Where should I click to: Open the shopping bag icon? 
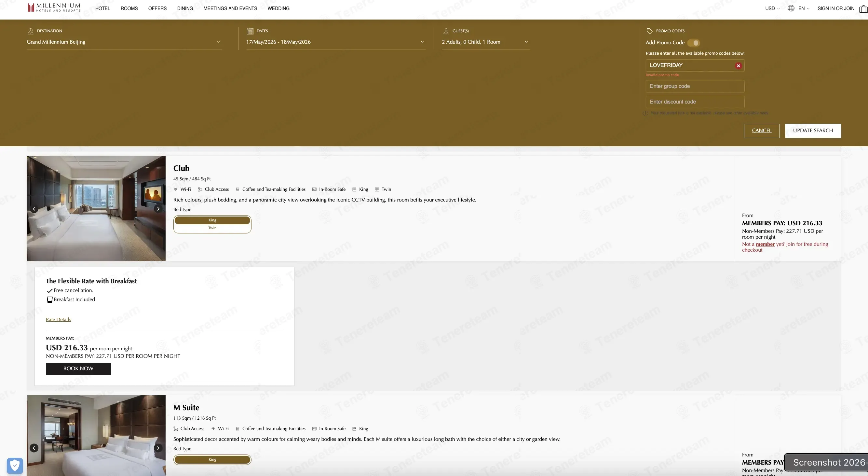pyautogui.click(x=864, y=8)
